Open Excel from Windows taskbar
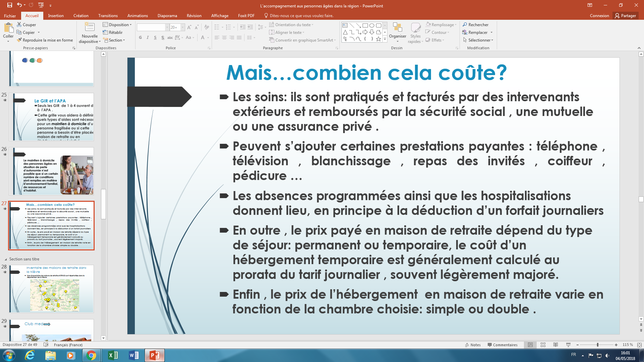 coord(113,355)
